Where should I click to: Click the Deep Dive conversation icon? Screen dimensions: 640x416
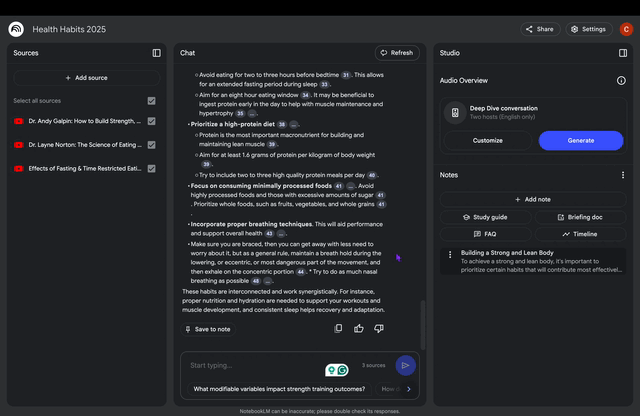point(455,112)
